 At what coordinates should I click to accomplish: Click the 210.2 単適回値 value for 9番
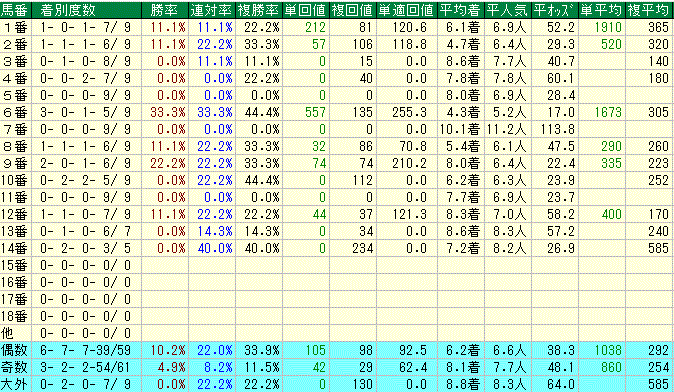pyautogui.click(x=409, y=163)
